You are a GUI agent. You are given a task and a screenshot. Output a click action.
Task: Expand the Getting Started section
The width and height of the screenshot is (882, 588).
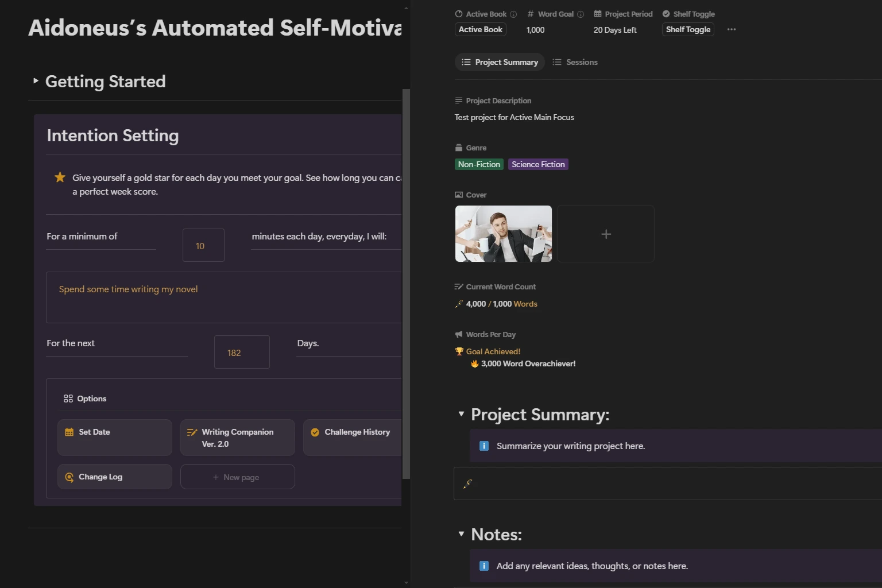click(36, 81)
